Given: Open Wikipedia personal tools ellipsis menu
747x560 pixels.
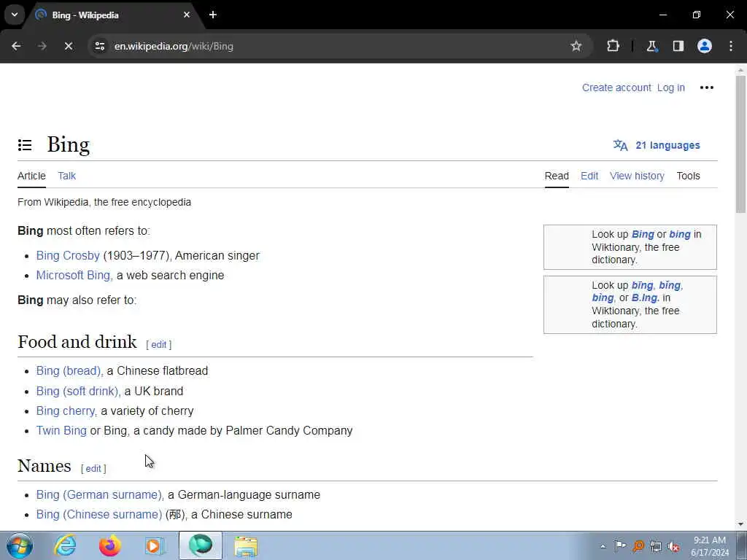Looking at the screenshot, I should click(706, 87).
